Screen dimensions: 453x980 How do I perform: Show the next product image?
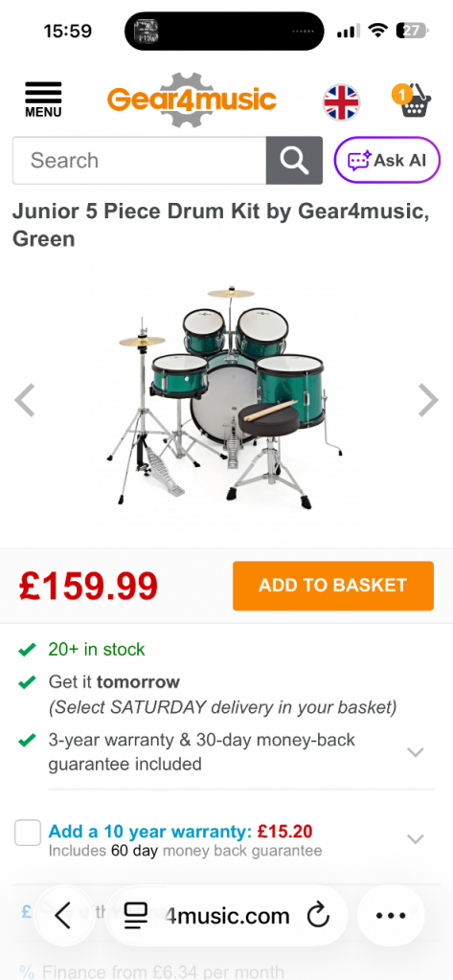[x=429, y=400]
